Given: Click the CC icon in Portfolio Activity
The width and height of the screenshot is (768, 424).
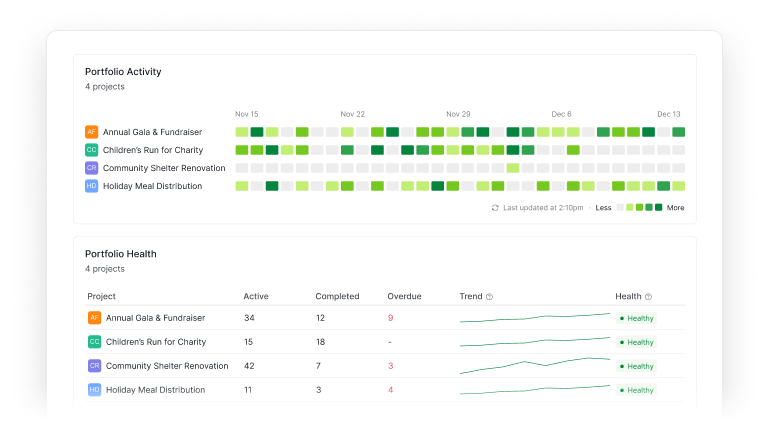Looking at the screenshot, I should [92, 150].
